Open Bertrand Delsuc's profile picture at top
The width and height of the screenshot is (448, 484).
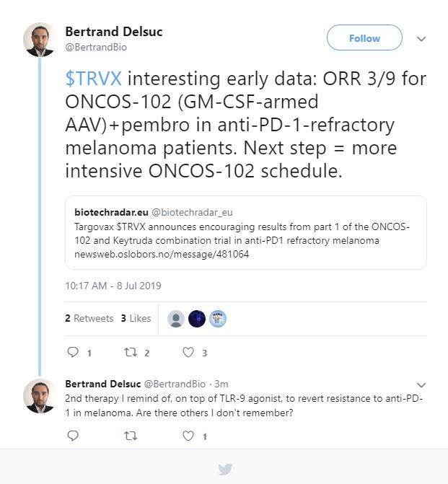(40, 40)
